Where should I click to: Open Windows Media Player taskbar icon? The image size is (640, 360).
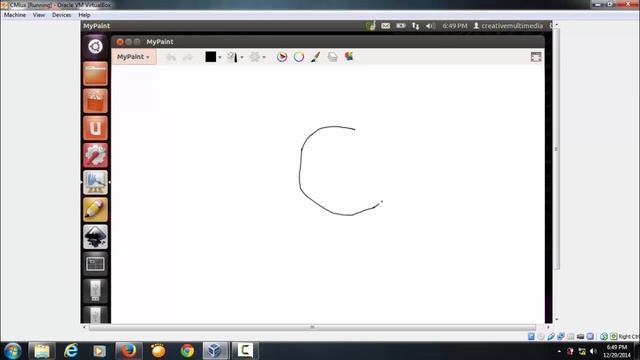[x=99, y=351]
